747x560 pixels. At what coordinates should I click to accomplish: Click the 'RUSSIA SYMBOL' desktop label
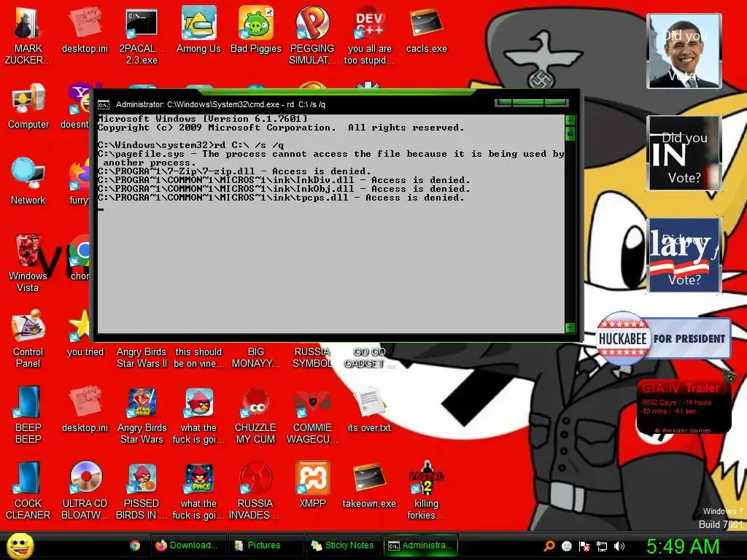[312, 357]
